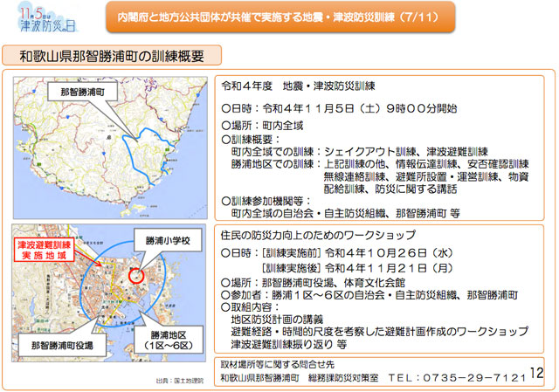Click the source credit 出典：国土地理院
Viewport: 559px width, 392px height.
pos(180,381)
